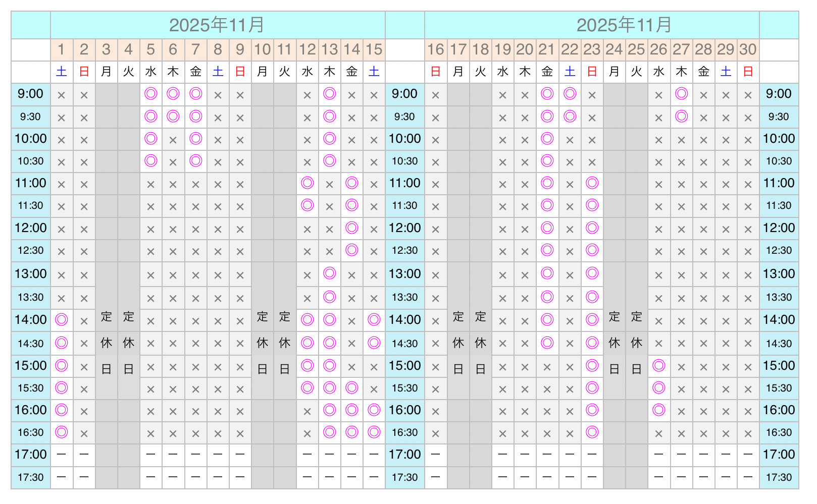Click the date 21 column header
This screenshot has height=504, width=817.
(x=547, y=49)
